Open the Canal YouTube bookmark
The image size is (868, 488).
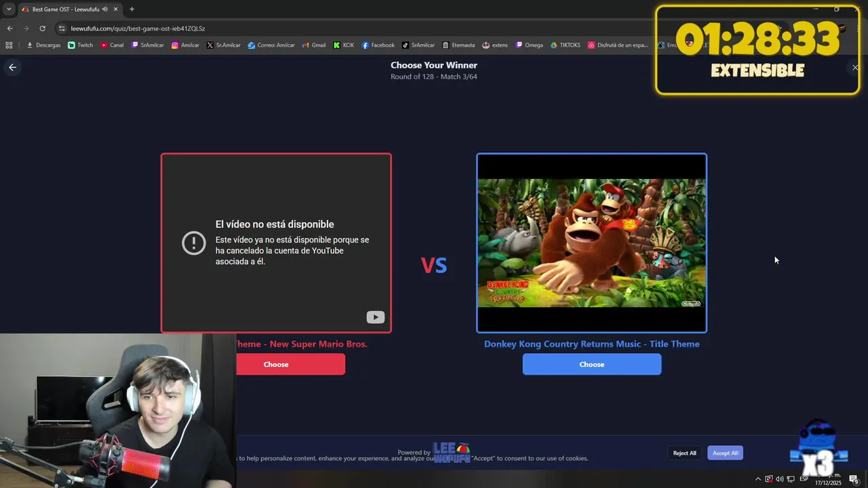click(112, 45)
